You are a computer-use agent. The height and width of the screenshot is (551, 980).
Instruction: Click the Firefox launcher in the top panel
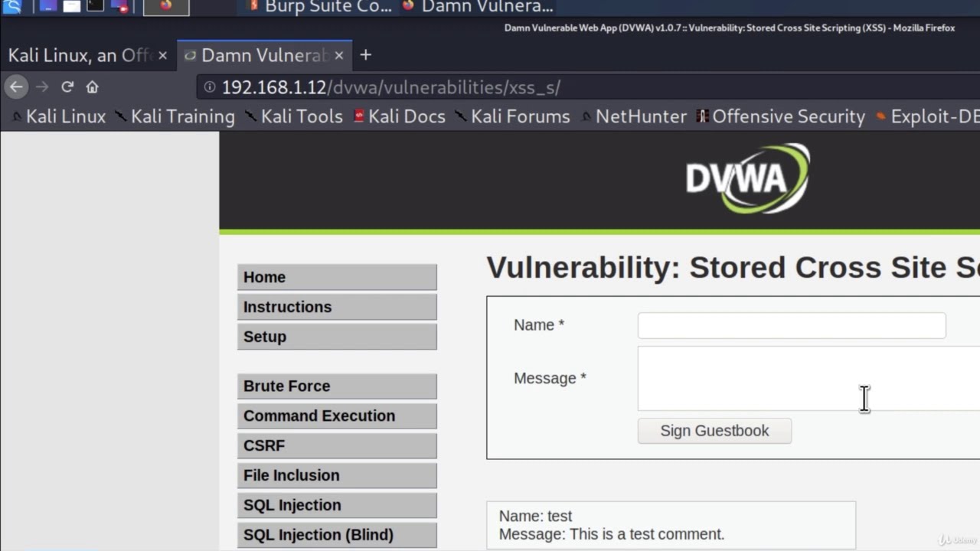click(x=166, y=7)
